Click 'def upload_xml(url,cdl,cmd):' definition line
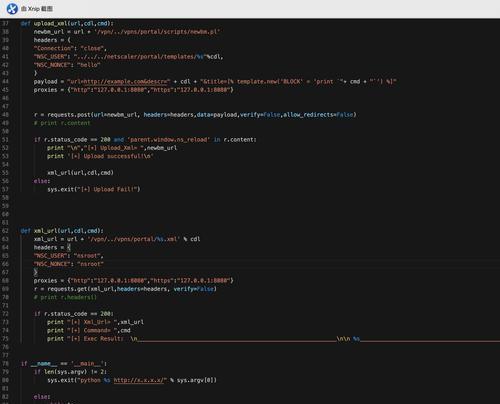This screenshot has width=500, height=404. point(67,23)
